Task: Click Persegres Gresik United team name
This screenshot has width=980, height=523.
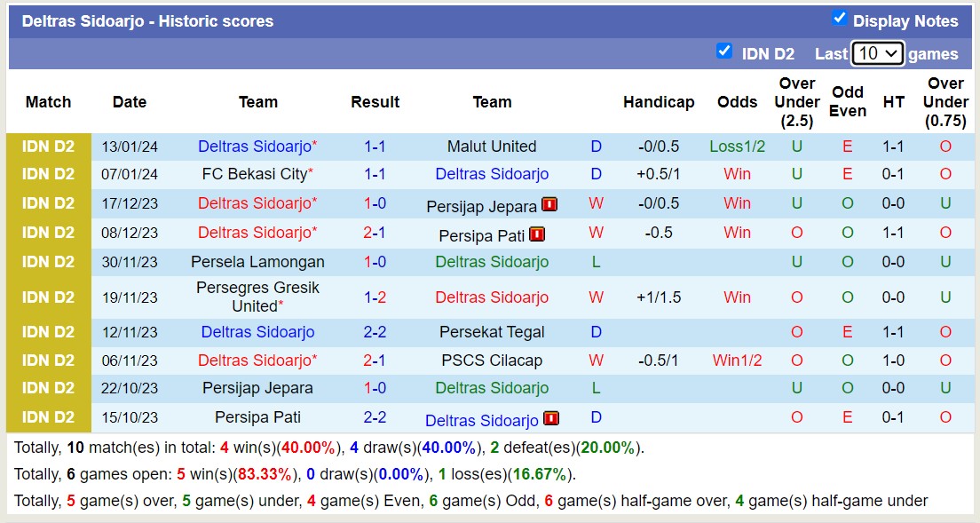Action: (x=257, y=297)
